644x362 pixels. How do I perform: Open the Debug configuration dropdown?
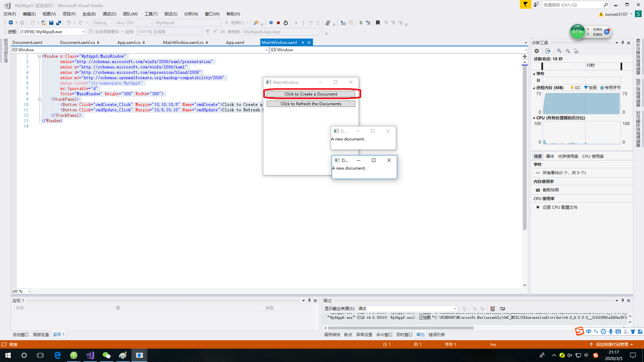coord(103,23)
